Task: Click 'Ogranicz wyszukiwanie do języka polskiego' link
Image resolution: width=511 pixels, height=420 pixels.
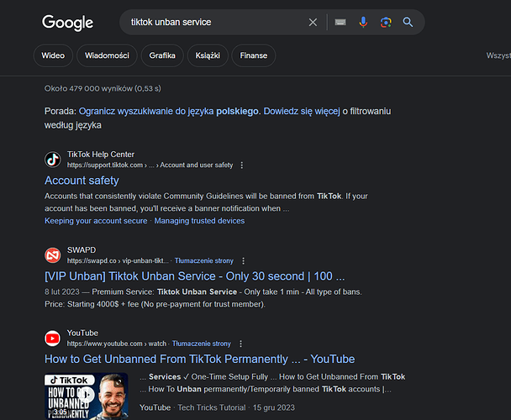Action: (168, 111)
